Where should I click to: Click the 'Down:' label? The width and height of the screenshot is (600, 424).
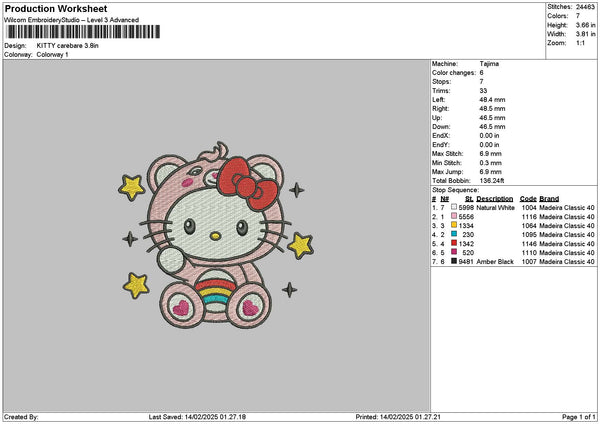[441, 127]
